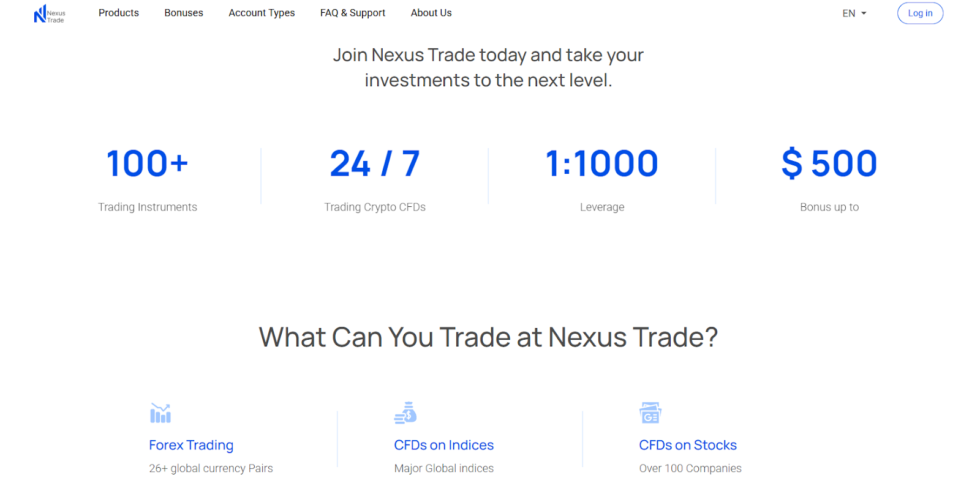Viewport: 980px width, 494px height.
Task: Click the CFDs on Stocks icon
Action: [650, 413]
